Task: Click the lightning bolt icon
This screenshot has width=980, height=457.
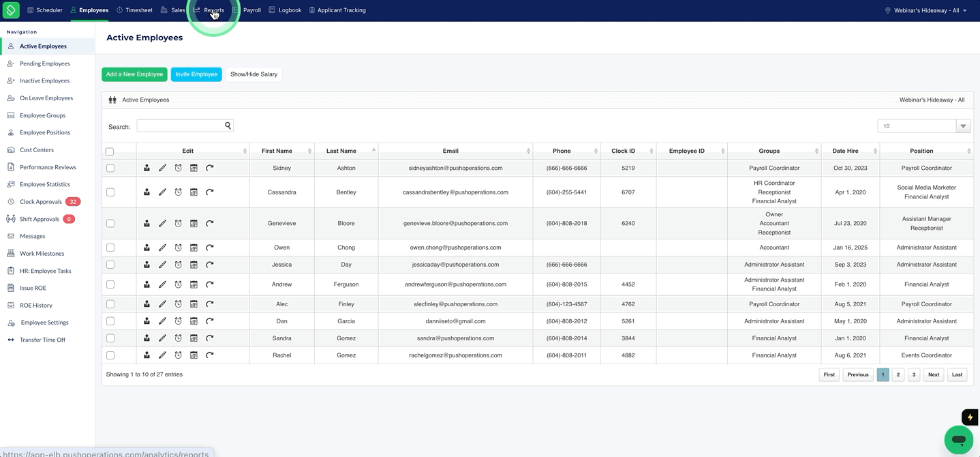Action: (x=970, y=417)
